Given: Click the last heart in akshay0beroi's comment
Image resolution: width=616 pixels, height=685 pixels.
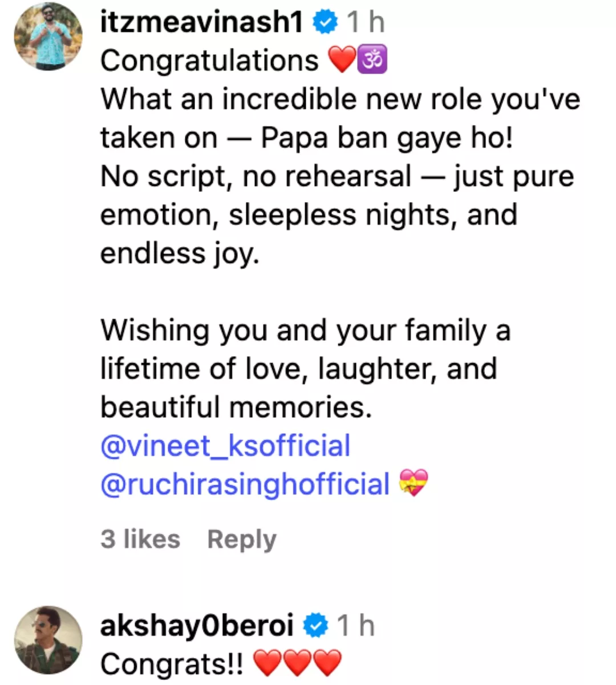Looking at the screenshot, I should pos(327,664).
